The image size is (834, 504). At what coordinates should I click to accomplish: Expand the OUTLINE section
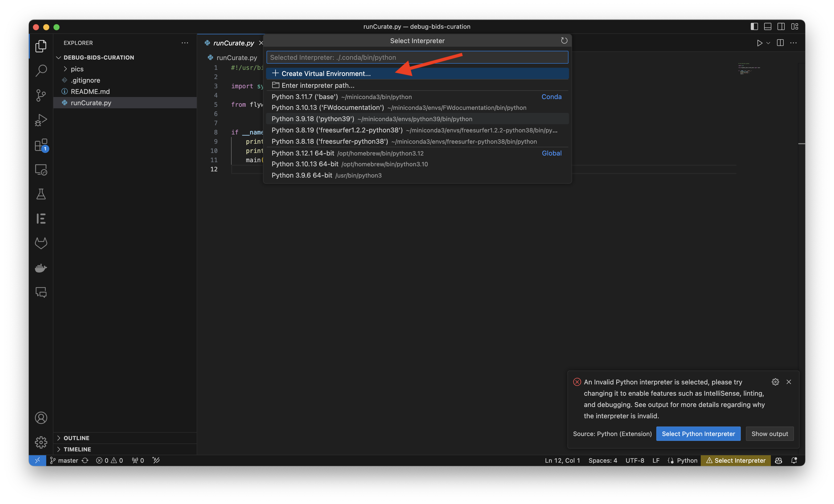[125, 438]
